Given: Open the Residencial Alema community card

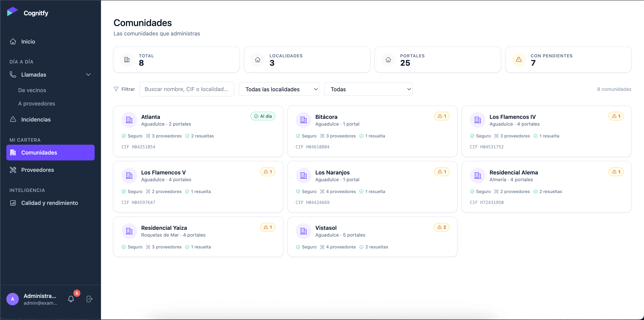Looking at the screenshot, I should click(546, 187).
